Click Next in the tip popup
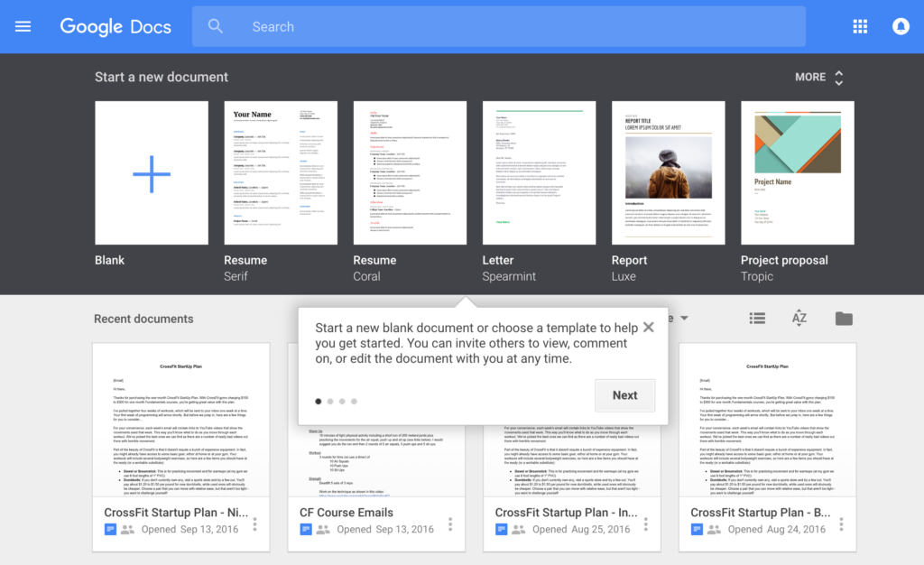Viewport: 924px width, 565px height. 624,395
